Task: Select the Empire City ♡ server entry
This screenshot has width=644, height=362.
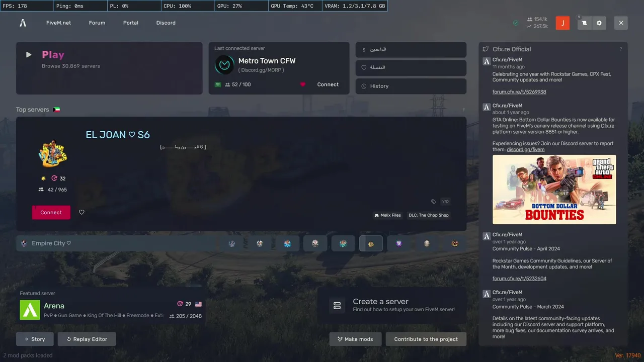Action: pyautogui.click(x=116, y=243)
